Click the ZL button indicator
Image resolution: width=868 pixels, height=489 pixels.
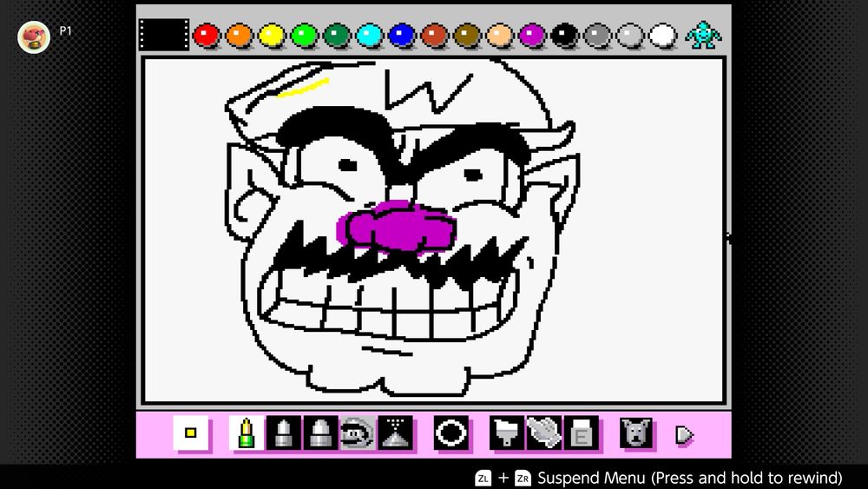483,478
